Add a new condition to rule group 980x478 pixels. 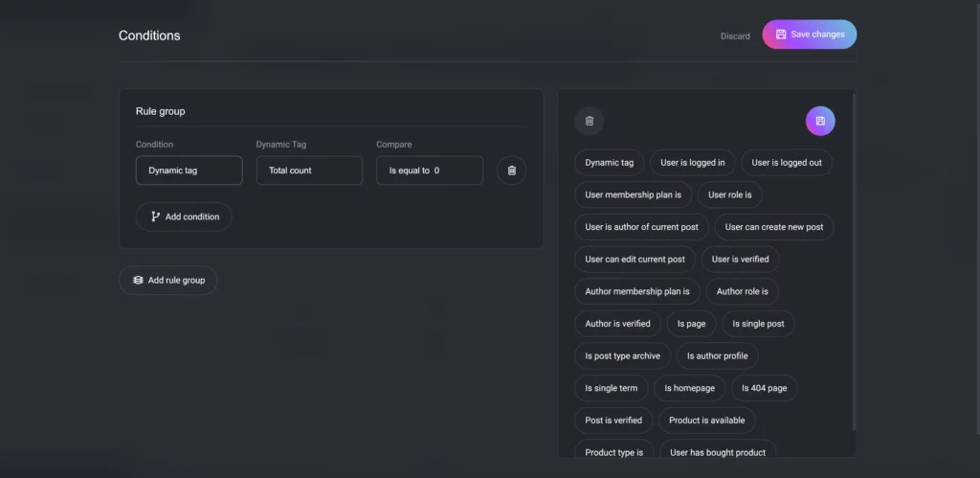184,216
